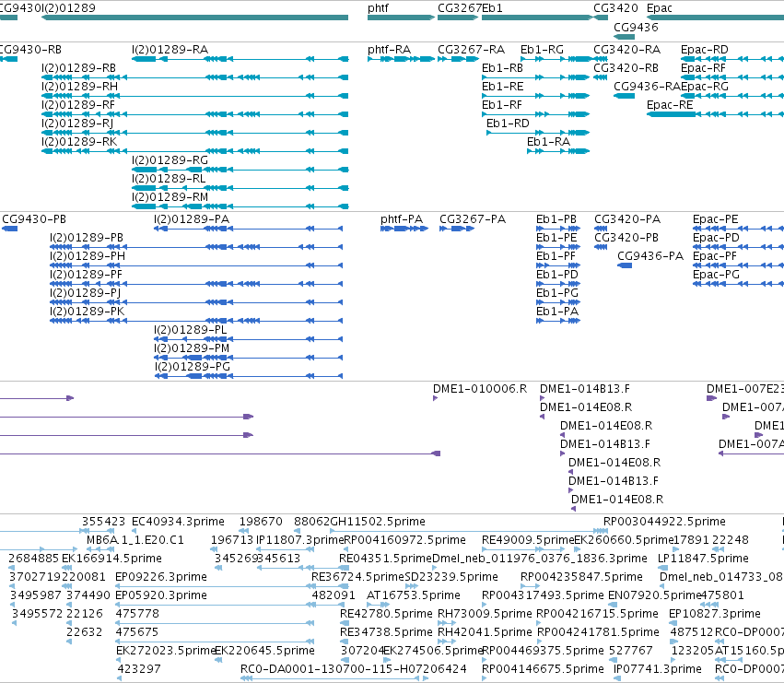Click the AT16753.5prime EST label
Screen dimensions: 784x683
coord(414,595)
